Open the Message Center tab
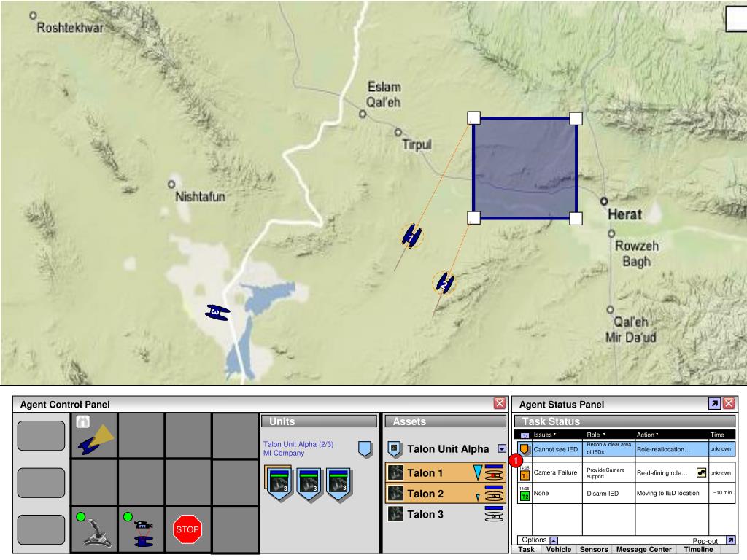Image resolution: width=747 pixels, height=560 pixels. 643,549
